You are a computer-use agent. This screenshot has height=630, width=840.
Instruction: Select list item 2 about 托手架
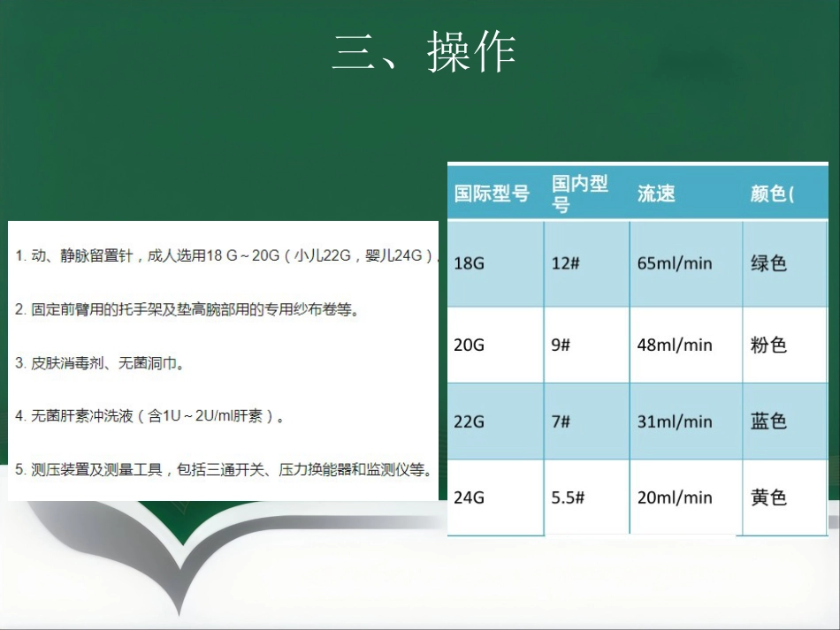pyautogui.click(x=187, y=309)
